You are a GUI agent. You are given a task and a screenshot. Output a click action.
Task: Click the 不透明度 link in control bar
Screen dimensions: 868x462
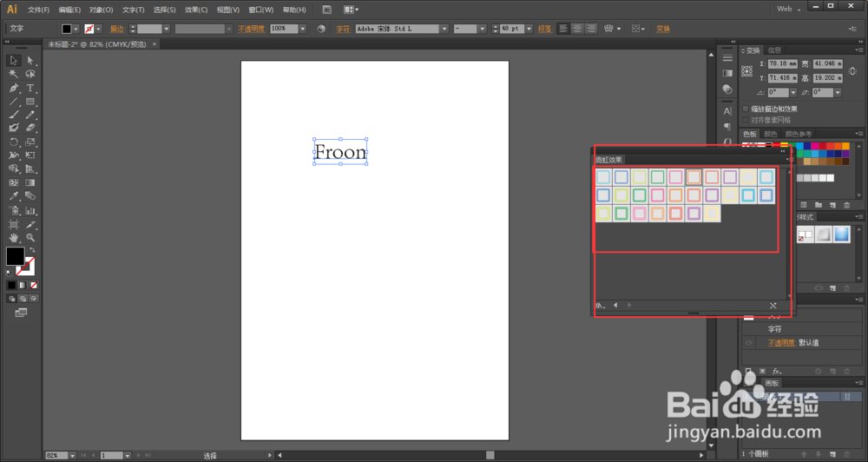click(x=252, y=29)
